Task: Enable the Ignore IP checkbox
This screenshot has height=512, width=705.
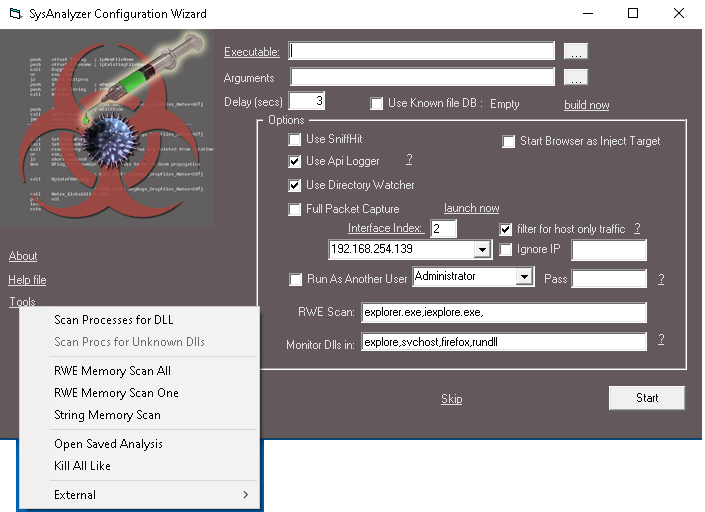Action: pos(505,249)
